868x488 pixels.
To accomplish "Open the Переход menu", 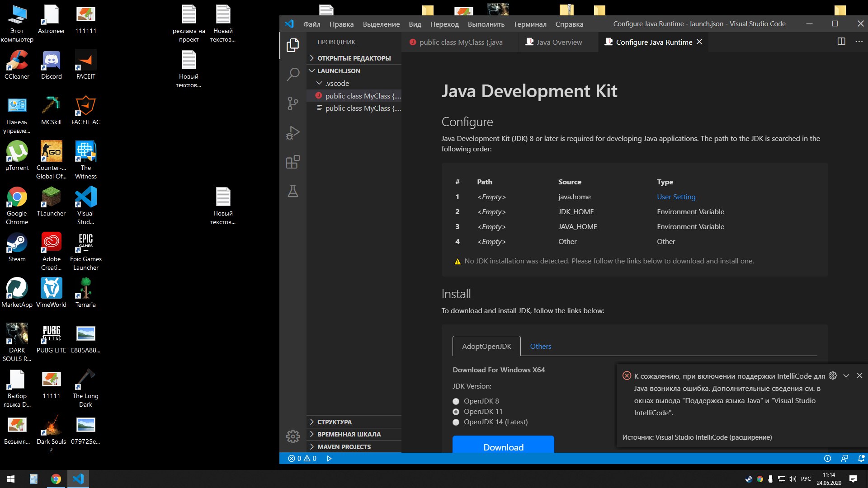I will (x=444, y=24).
